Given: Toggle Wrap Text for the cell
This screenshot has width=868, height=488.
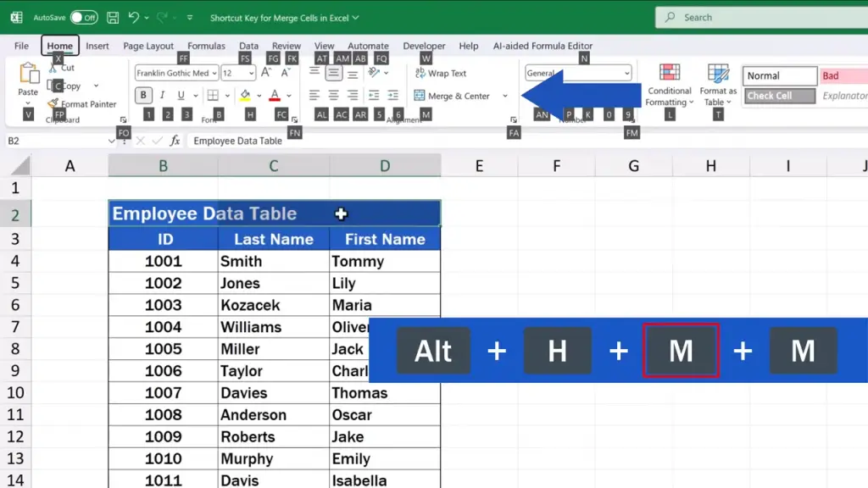Looking at the screenshot, I should click(441, 74).
